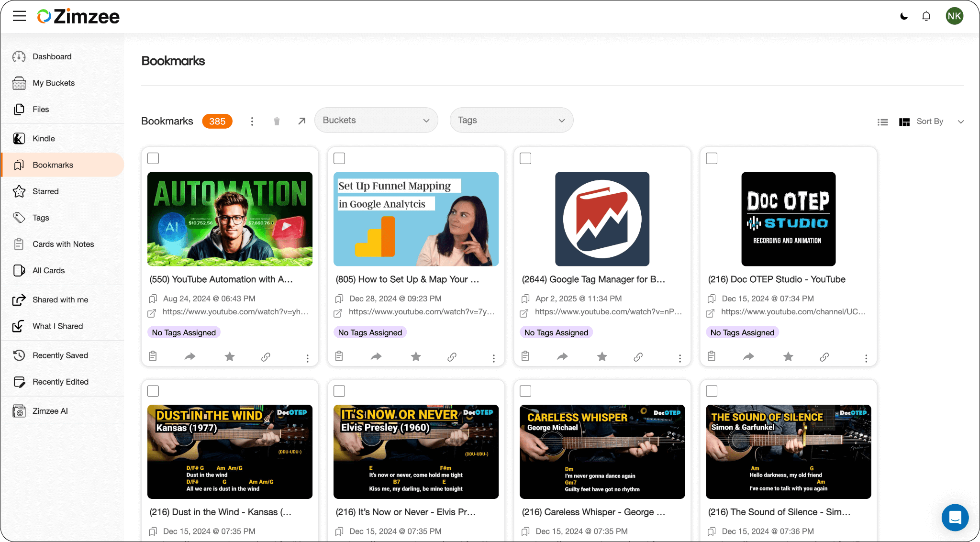
Task: Open more options on Doc OTEP Studio card
Action: 866,358
